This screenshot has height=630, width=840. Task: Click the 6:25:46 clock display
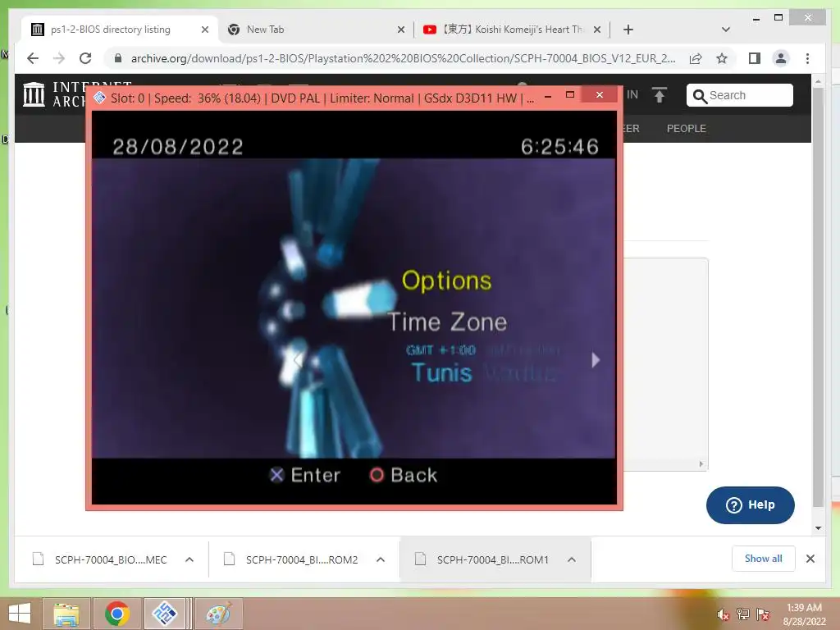559,147
